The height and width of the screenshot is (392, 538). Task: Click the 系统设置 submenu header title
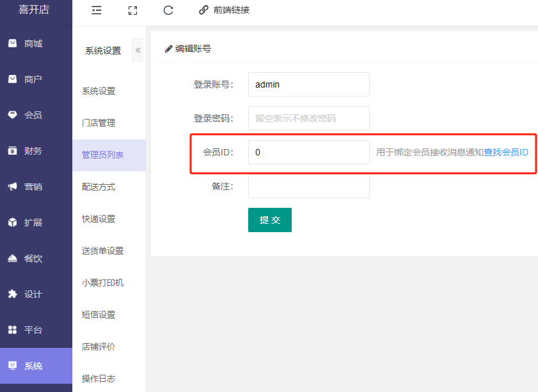click(103, 51)
